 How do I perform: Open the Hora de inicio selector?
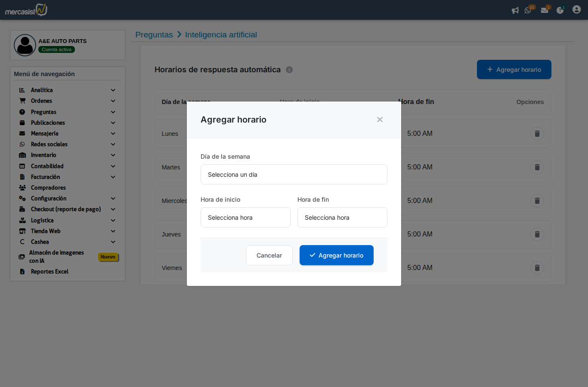click(x=245, y=218)
